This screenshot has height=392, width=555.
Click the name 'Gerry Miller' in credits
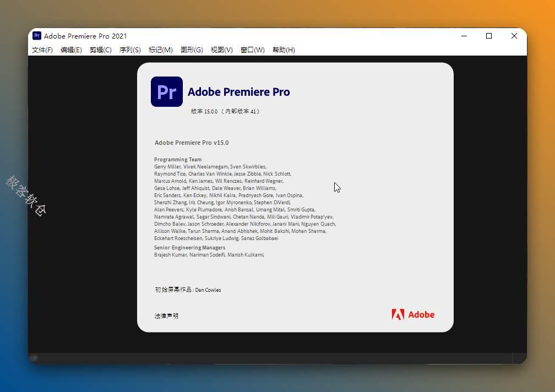coord(167,167)
